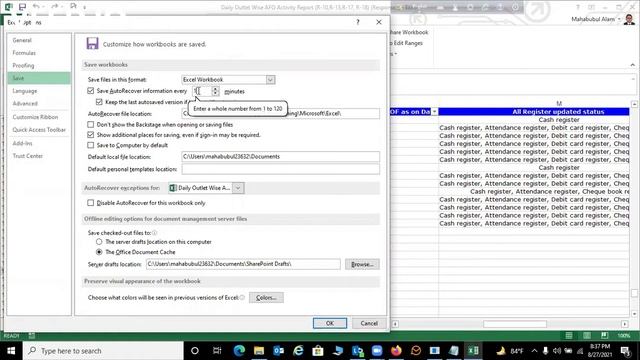Show hidden system tray icons chevron
Image resolution: width=640 pixels, height=360 pixels.
[534, 351]
